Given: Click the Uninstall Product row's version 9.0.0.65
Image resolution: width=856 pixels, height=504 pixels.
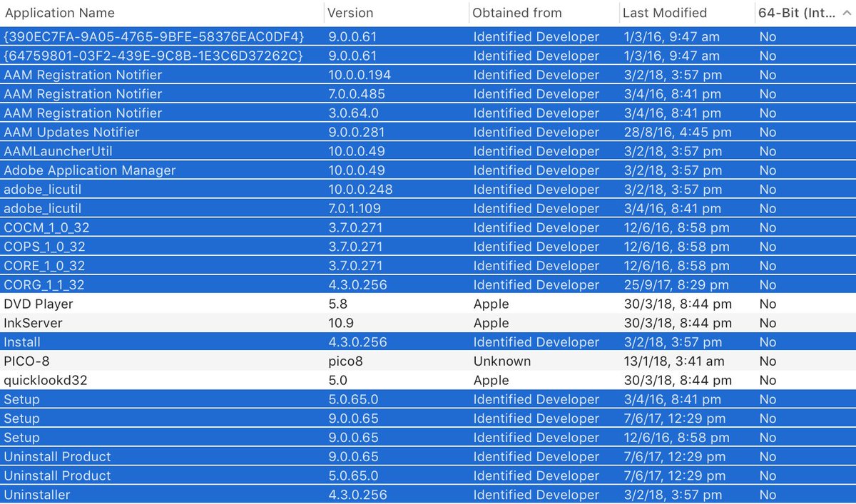Looking at the screenshot, I should (353, 457).
